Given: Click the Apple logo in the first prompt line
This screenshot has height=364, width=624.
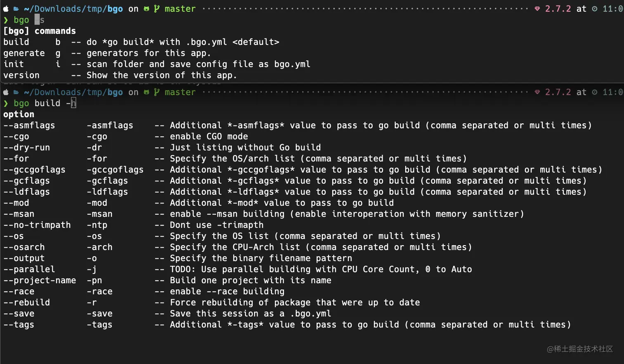Looking at the screenshot, I should point(6,9).
